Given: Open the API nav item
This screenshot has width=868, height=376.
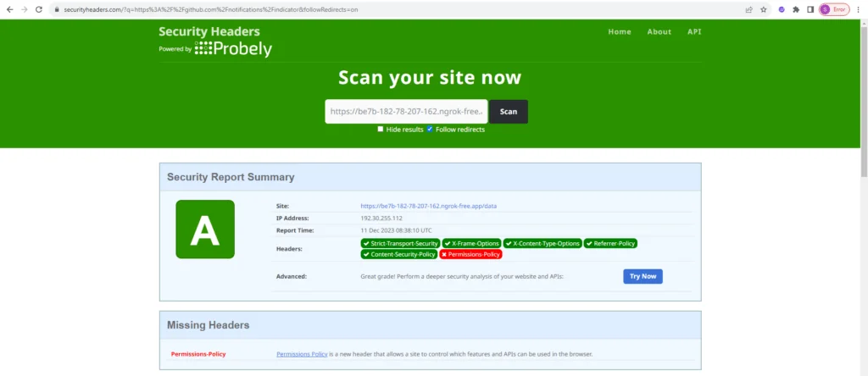Looking at the screenshot, I should coord(694,31).
